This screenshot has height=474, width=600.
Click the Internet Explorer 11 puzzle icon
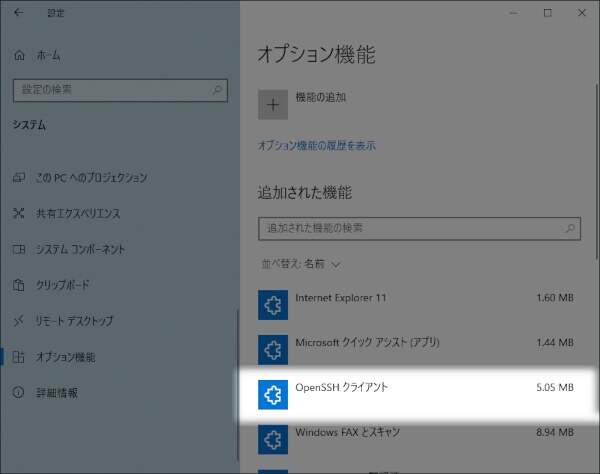[x=273, y=305]
